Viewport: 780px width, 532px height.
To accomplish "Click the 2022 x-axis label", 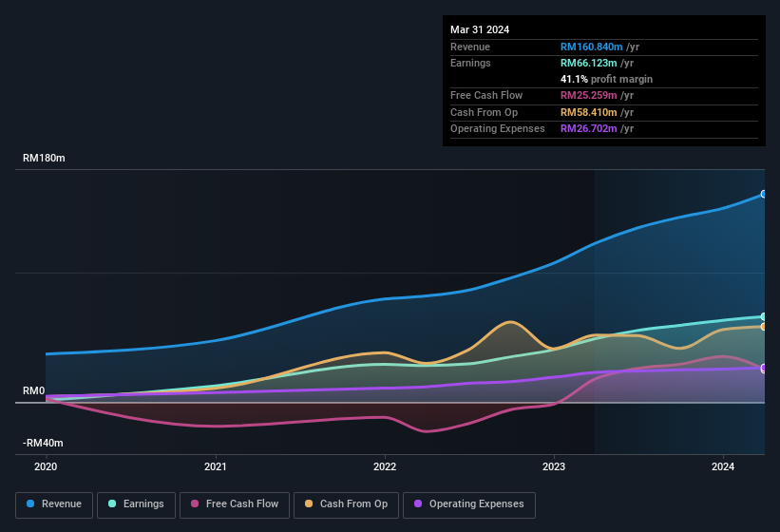I will point(385,466).
